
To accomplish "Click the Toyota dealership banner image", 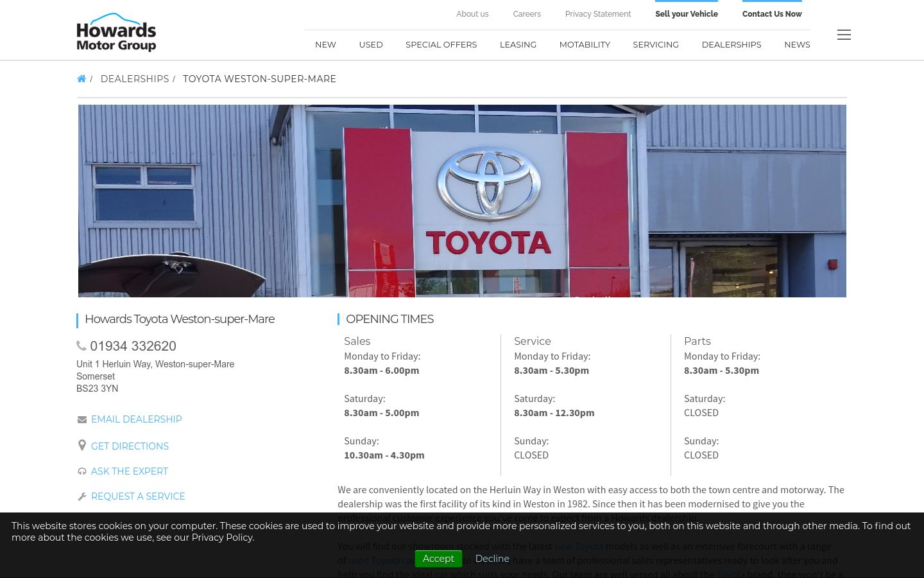I will coord(462,201).
